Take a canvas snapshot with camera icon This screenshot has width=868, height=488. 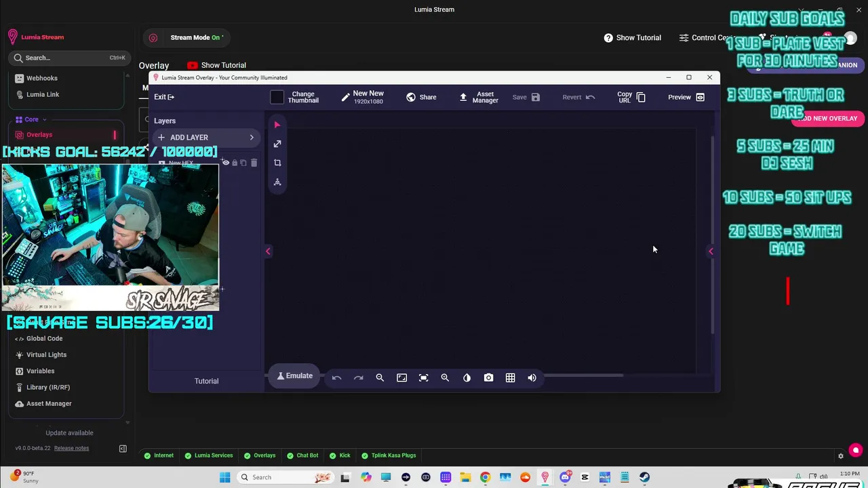tap(488, 378)
